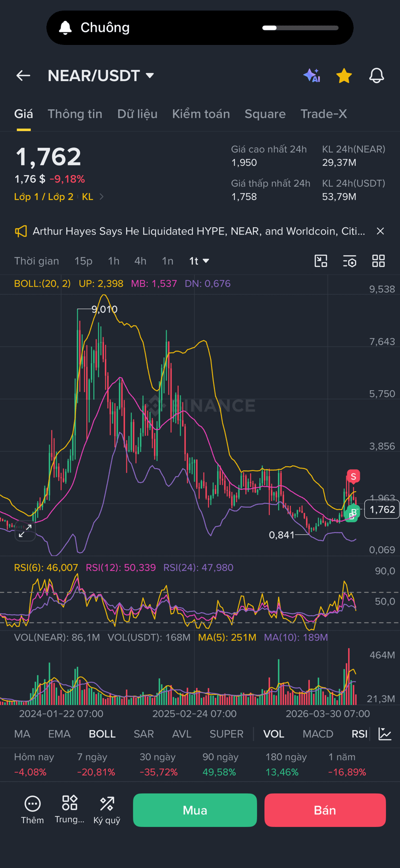Select the 4h interval
This screenshot has height=868, width=400.
[x=140, y=261]
